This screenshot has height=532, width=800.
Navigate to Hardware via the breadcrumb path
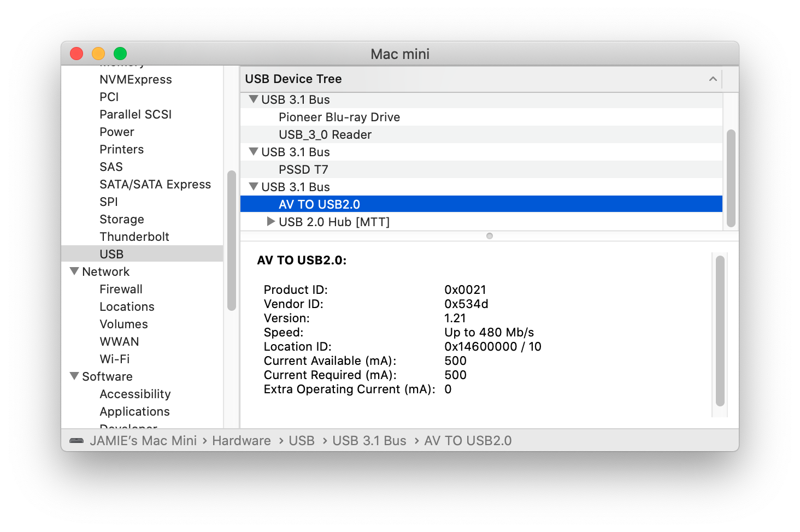pos(241,440)
